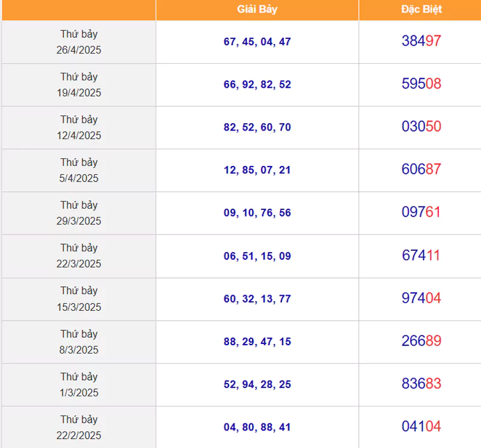The width and height of the screenshot is (481, 448).
Task: Click the Đặc Biệt column header
Action: tap(421, 10)
